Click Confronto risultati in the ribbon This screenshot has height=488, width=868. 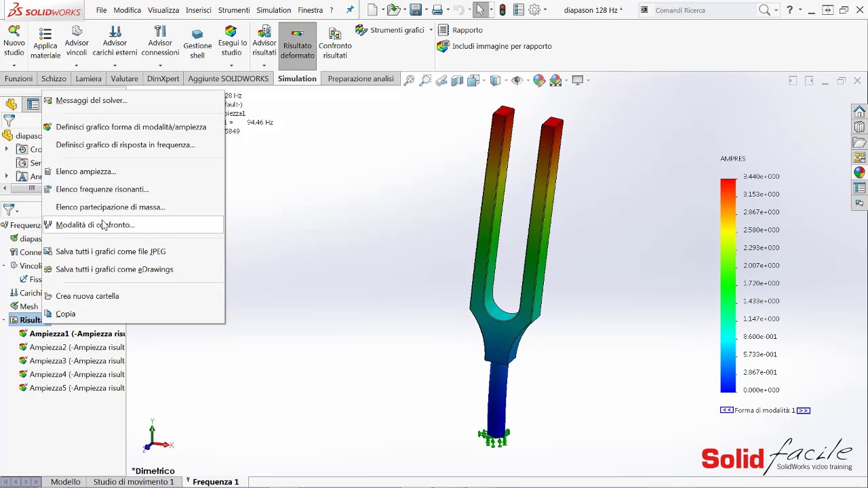tap(335, 44)
